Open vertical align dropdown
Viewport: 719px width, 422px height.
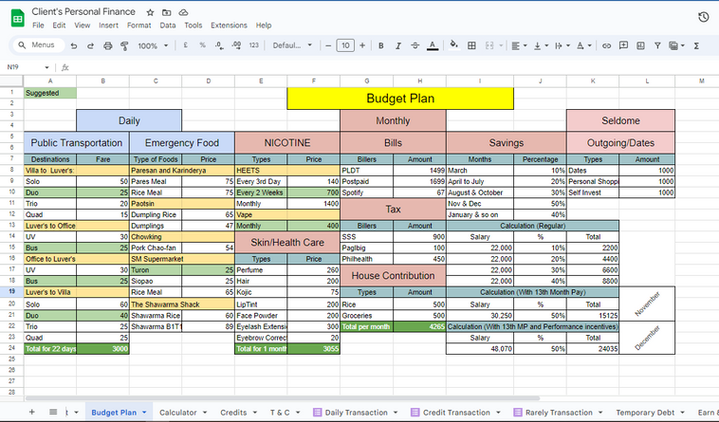pos(541,45)
